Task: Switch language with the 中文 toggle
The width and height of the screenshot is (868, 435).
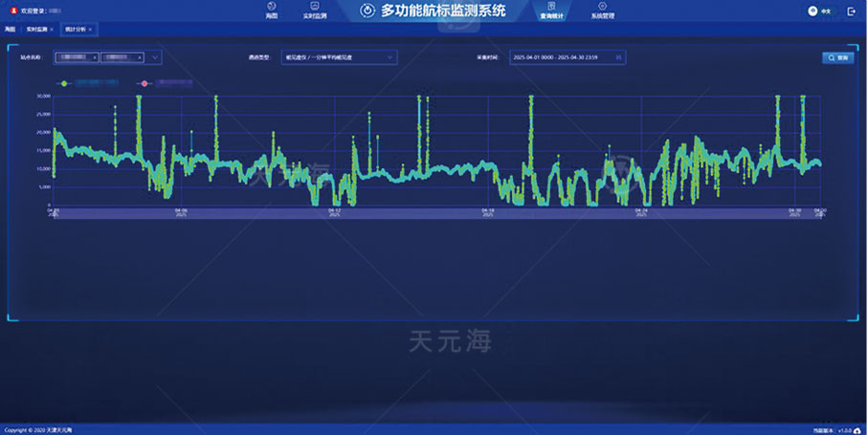Action: (821, 11)
